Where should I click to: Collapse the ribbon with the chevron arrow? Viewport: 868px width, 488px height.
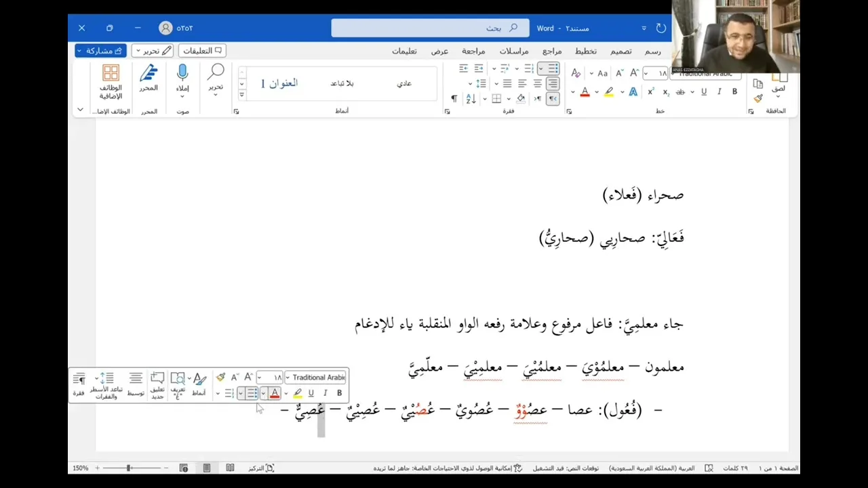tap(80, 109)
